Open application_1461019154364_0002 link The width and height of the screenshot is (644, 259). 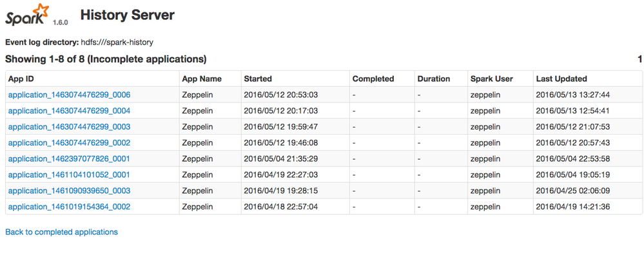(69, 207)
